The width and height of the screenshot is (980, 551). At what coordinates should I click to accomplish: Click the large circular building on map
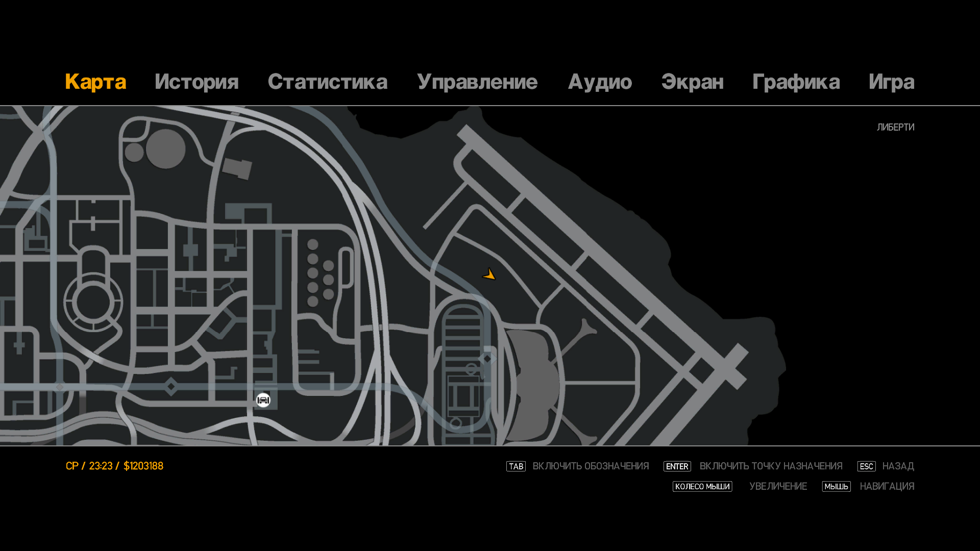pos(165,148)
